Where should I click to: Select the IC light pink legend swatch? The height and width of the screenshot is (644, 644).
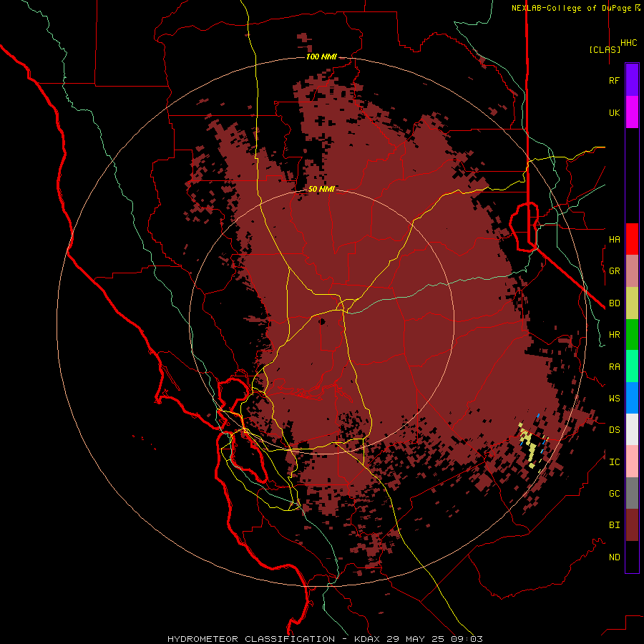point(632,462)
